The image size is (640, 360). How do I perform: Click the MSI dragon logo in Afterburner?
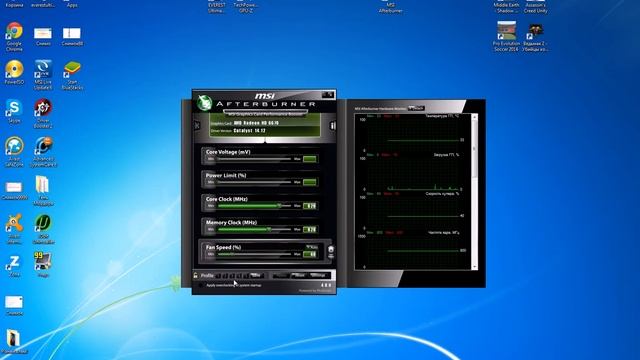tap(204, 103)
